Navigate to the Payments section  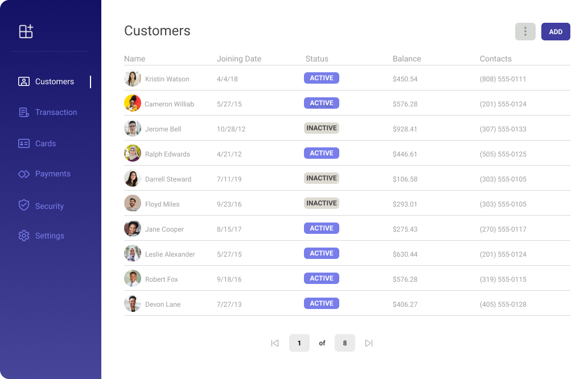pyautogui.click(x=52, y=174)
